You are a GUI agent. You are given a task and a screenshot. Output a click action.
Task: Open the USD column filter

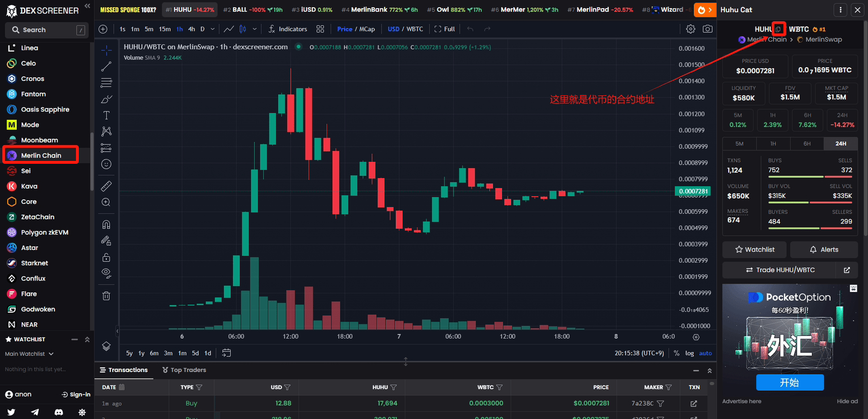click(x=287, y=387)
